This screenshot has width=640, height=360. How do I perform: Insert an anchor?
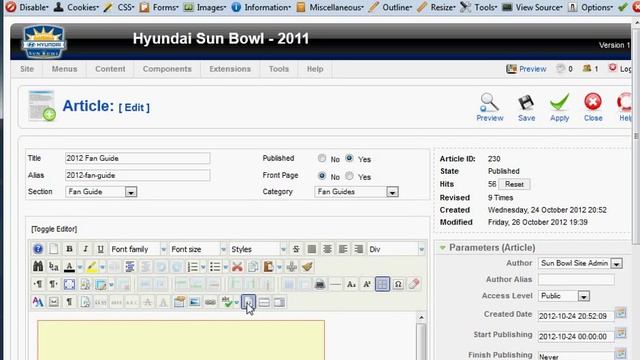[291, 267]
